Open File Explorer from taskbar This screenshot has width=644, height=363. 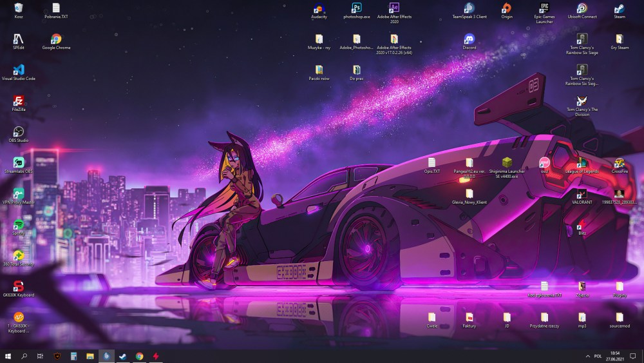(90, 356)
